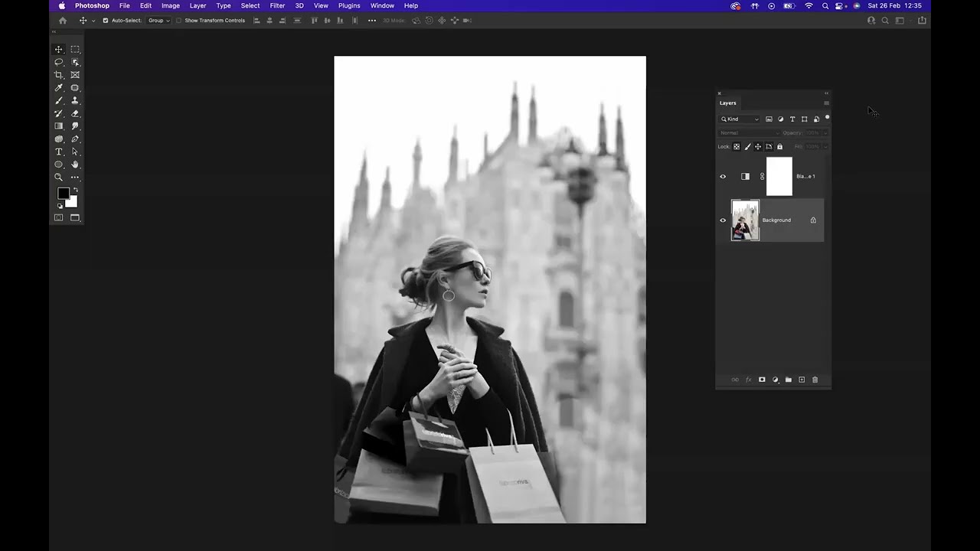The height and width of the screenshot is (551, 980).
Task: Toggle filter for adjustment layers
Action: [780, 119]
